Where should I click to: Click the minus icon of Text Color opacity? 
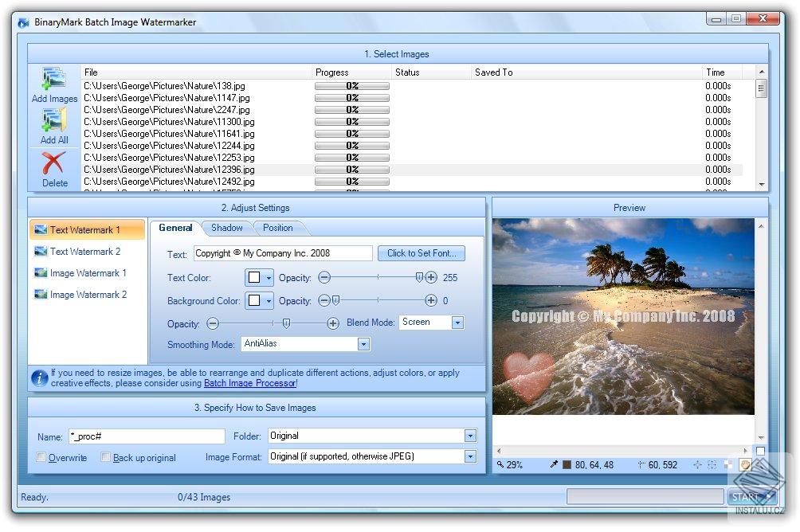tap(324, 277)
